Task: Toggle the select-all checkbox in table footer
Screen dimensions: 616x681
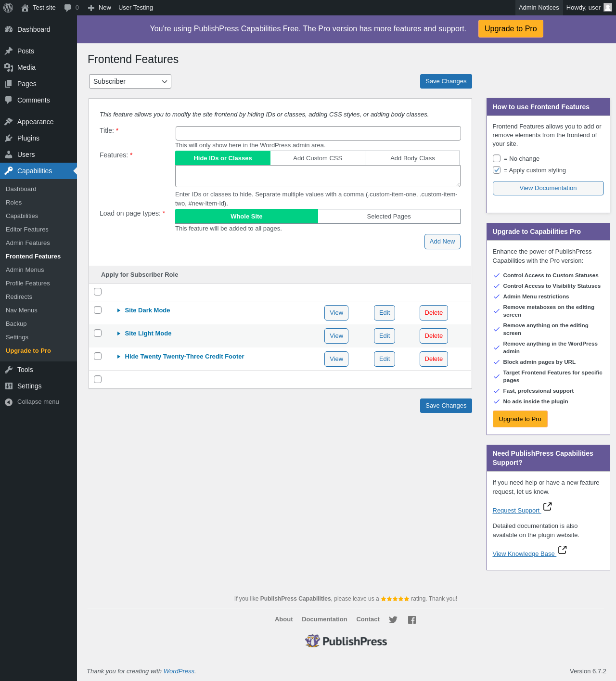Action: pyautogui.click(x=98, y=379)
